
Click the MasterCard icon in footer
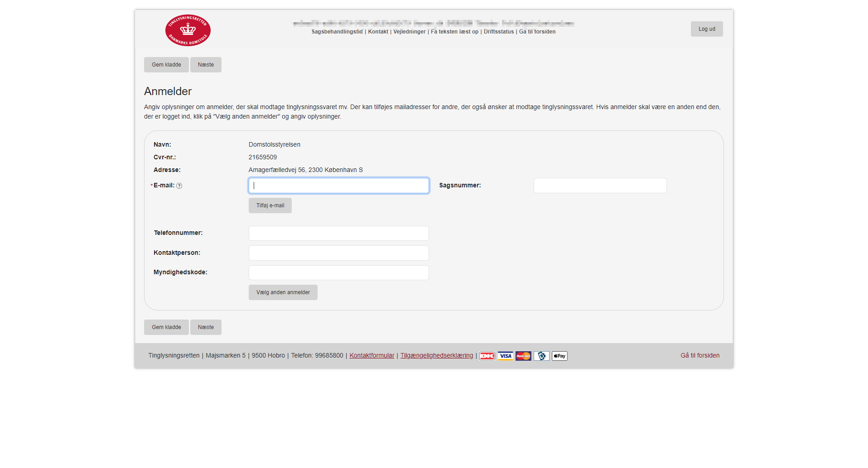click(x=523, y=356)
